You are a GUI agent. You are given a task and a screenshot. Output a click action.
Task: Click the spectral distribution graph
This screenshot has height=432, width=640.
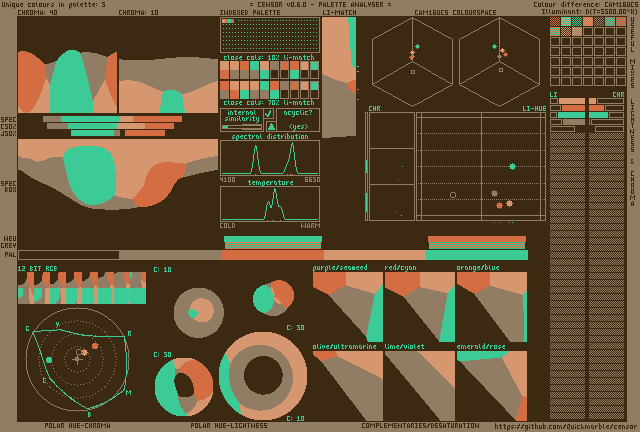point(270,158)
